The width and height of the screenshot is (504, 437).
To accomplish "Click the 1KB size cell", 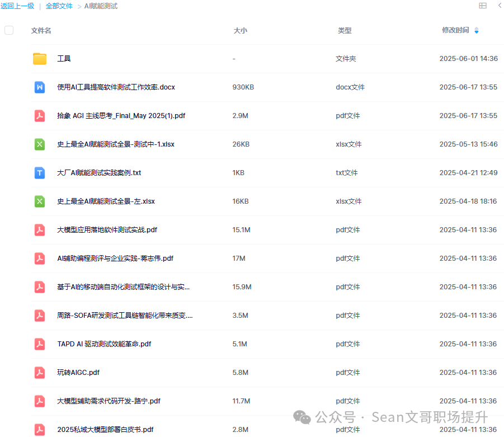I will click(x=238, y=173).
